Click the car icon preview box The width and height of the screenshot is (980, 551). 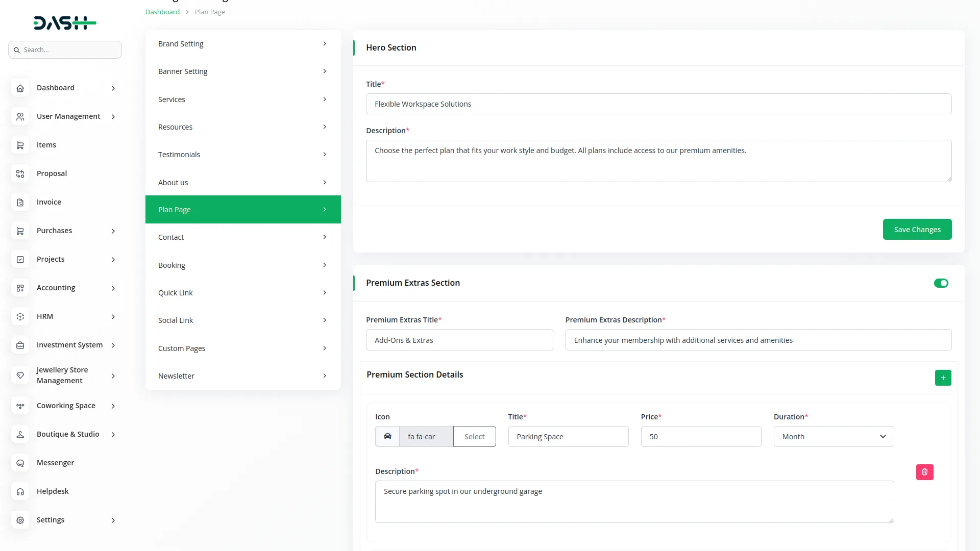387,436
